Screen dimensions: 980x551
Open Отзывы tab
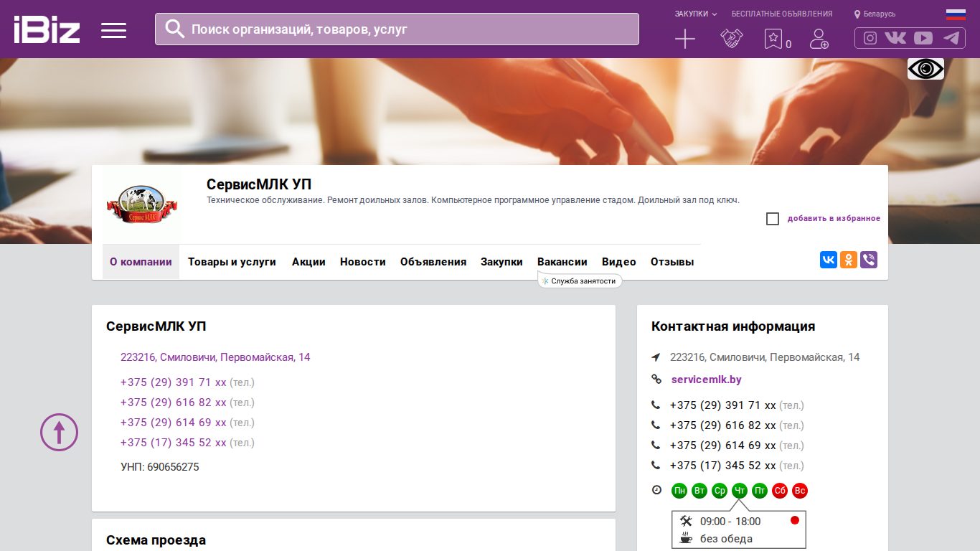672,262
